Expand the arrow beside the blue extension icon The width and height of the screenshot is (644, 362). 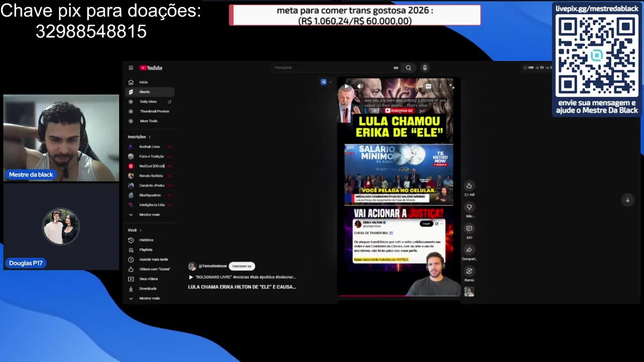click(x=331, y=82)
